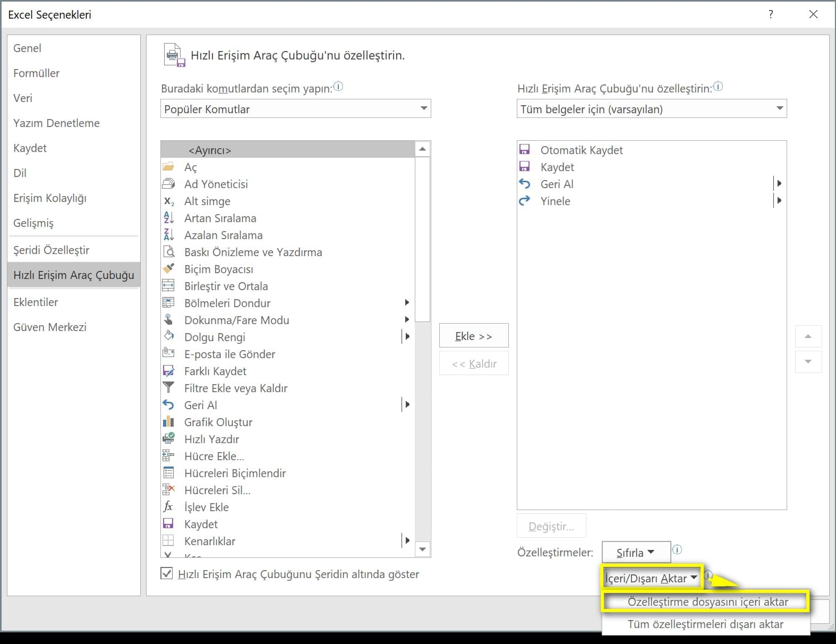The height and width of the screenshot is (644, 836).
Task: Open the Dil category
Action: (x=74, y=173)
